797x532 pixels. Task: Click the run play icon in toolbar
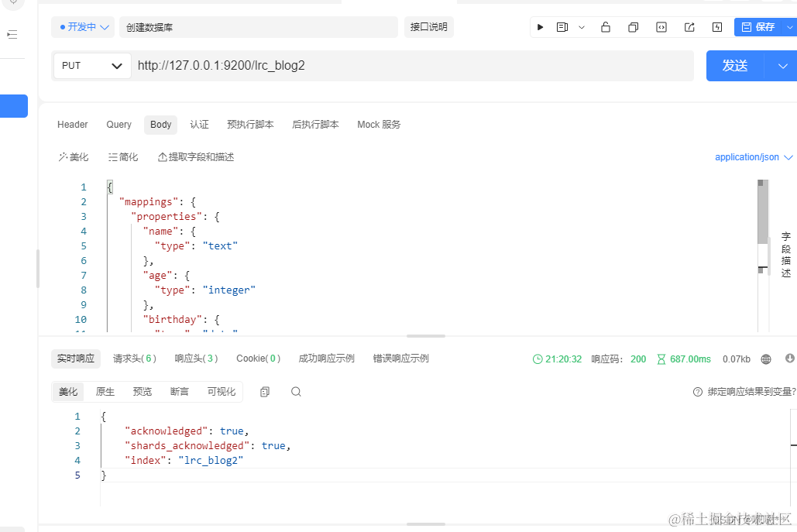[541, 27]
